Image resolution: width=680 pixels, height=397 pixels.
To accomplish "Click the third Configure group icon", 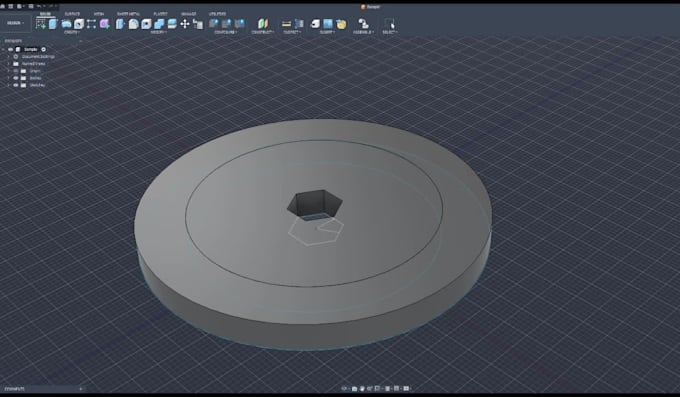I will tap(239, 23).
